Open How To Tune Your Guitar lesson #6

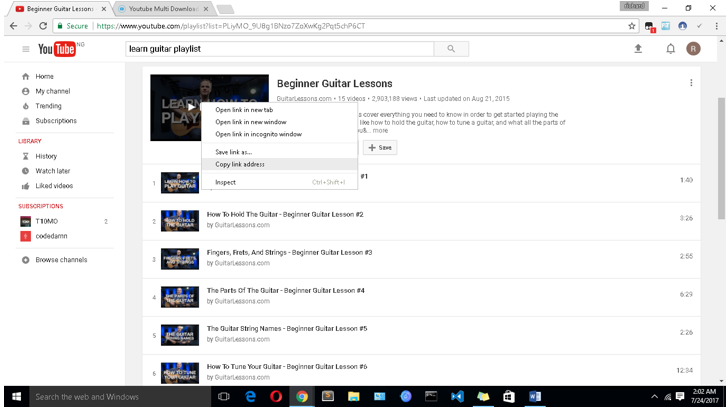[x=287, y=367]
